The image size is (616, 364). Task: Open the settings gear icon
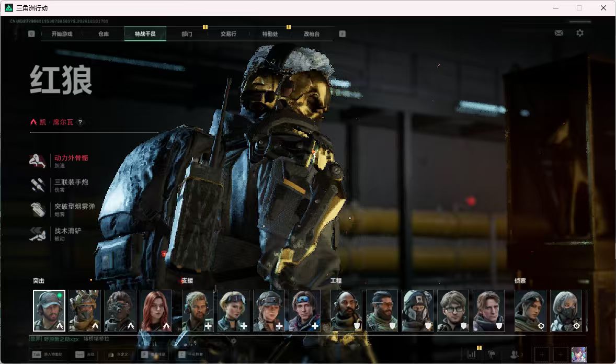[x=580, y=33]
